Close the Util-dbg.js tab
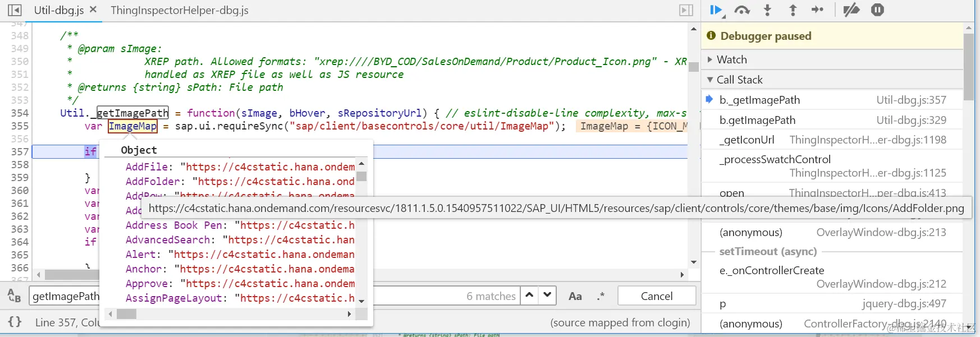The width and height of the screenshot is (980, 337). [x=93, y=10]
